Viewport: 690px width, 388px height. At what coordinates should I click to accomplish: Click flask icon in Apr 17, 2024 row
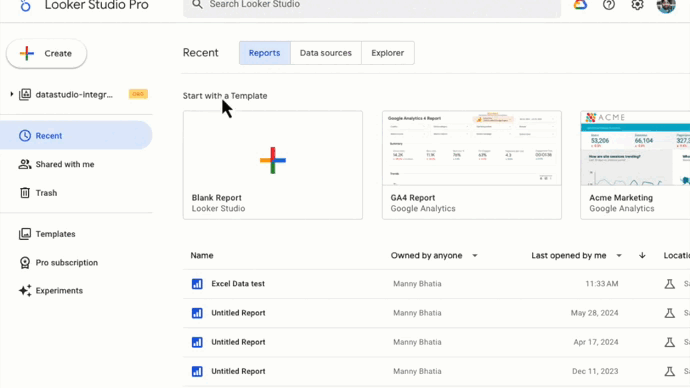670,342
